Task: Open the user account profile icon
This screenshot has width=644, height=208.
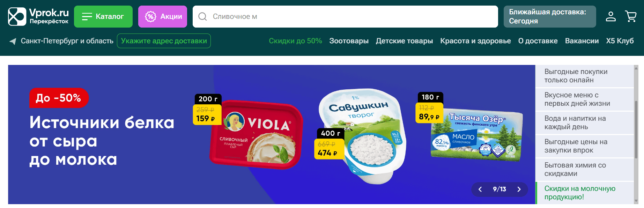Action: pos(611,16)
